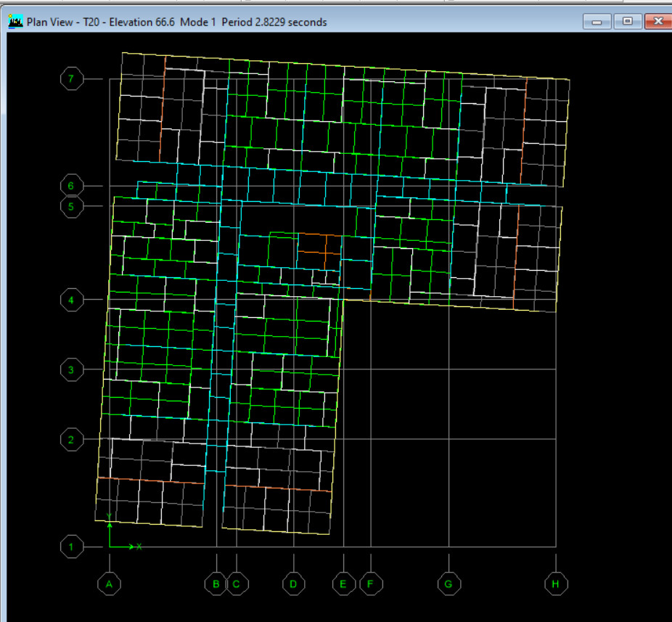Click grid line bubble G
Image resolution: width=672 pixels, height=622 pixels.
pyautogui.click(x=448, y=584)
